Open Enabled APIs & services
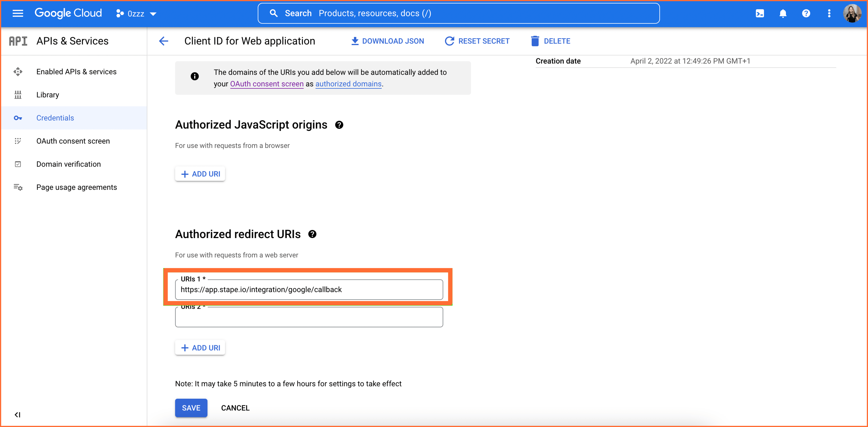Screen dimensions: 868x427 (74, 71)
